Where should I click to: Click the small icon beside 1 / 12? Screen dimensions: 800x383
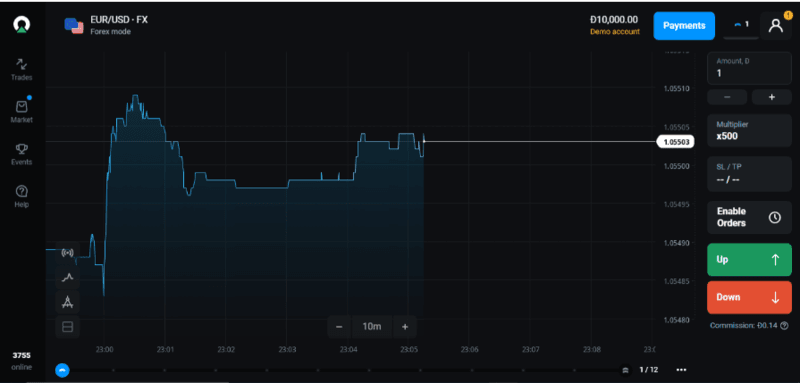[x=626, y=370]
